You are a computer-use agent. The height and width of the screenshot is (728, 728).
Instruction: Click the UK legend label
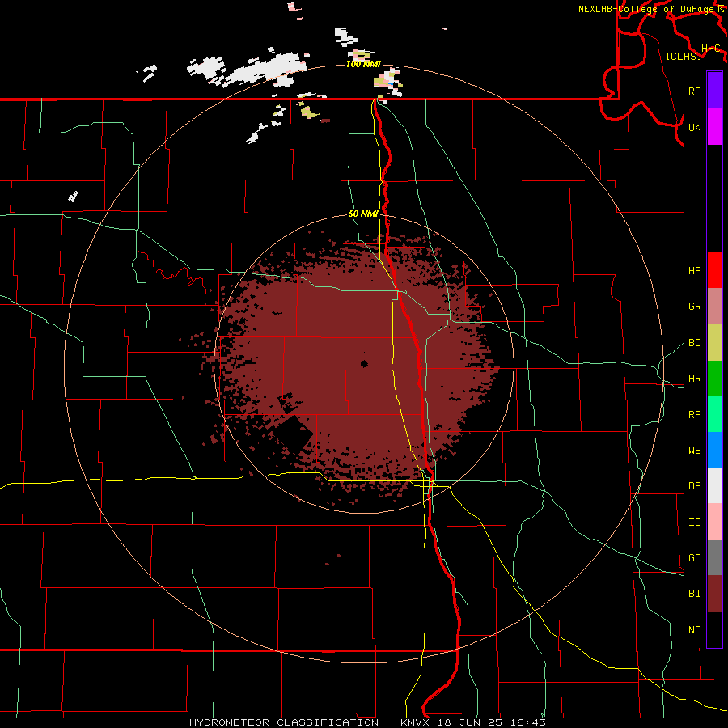(695, 127)
